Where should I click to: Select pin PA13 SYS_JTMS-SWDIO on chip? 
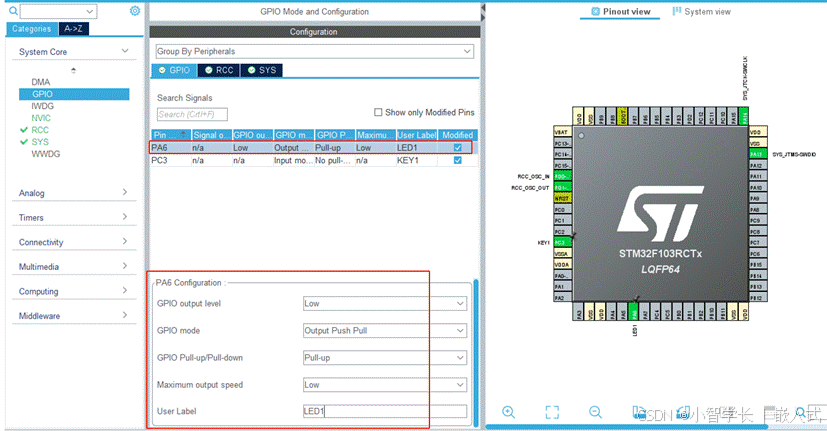tap(758, 154)
